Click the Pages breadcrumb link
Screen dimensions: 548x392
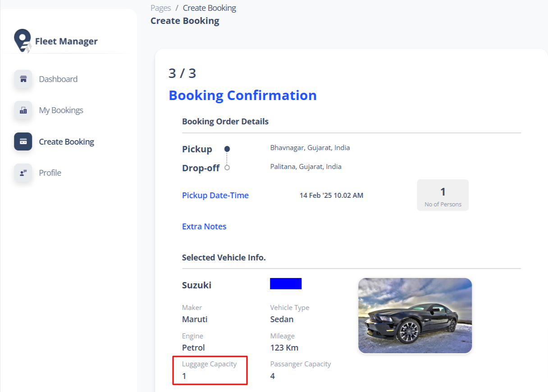coord(160,8)
